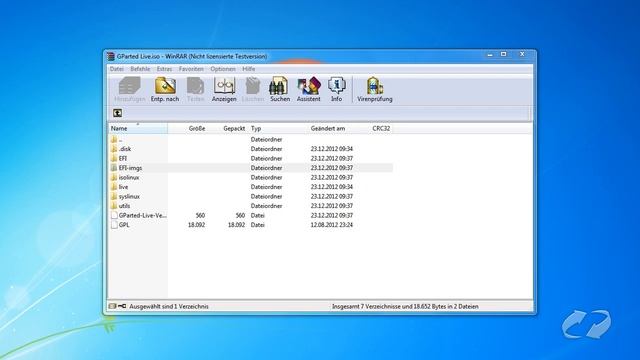Select the GParted-Live-Ve... file icon
The width and height of the screenshot is (640, 360).
pyautogui.click(x=114, y=215)
